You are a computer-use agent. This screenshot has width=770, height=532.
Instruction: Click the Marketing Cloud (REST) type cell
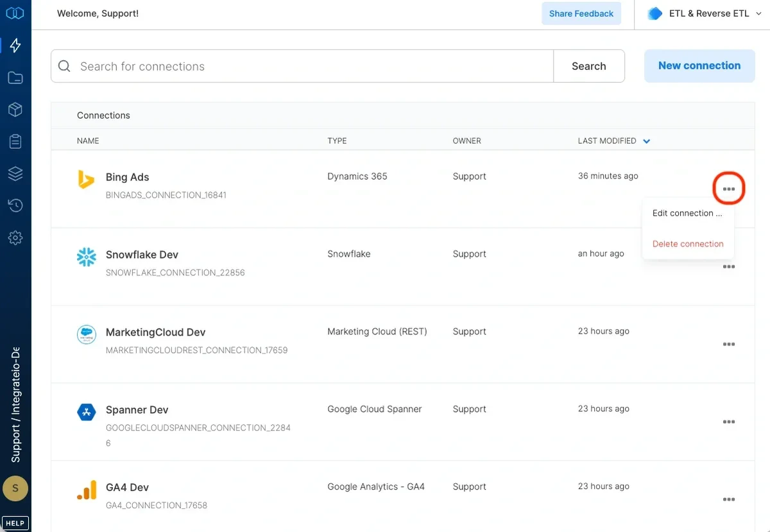point(377,332)
